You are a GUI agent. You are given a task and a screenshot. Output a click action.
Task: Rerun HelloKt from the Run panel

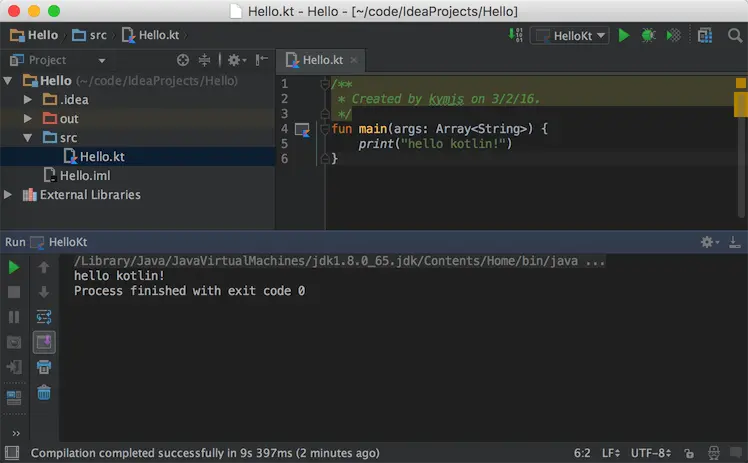pos(14,268)
